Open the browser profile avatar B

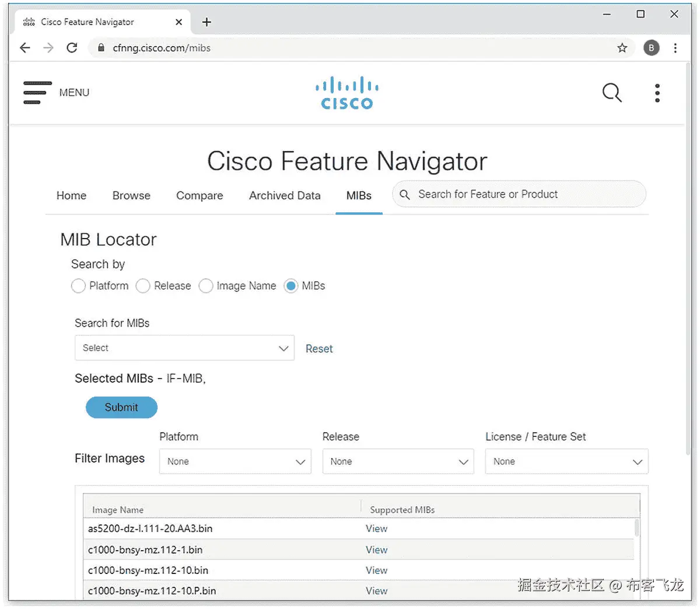tap(652, 48)
